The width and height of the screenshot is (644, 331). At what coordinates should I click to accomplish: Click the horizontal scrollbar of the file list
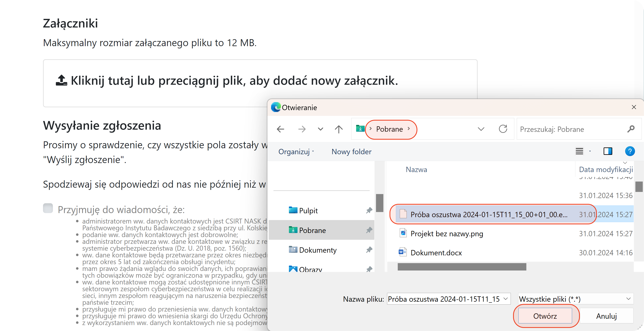coord(462,267)
